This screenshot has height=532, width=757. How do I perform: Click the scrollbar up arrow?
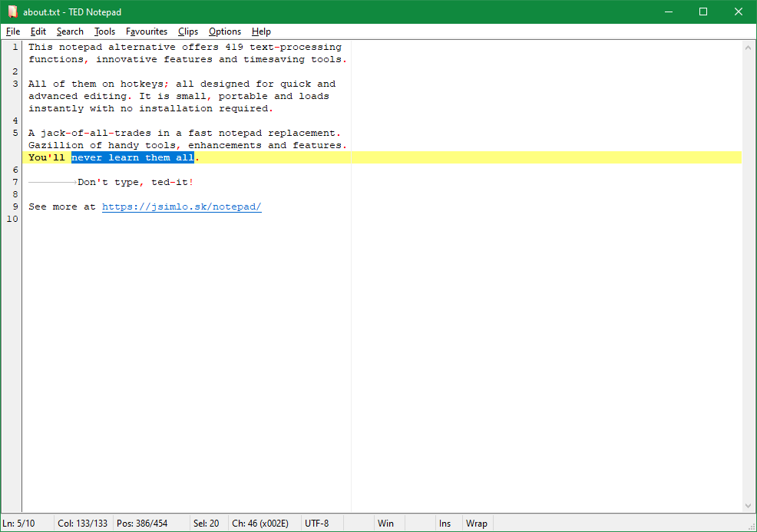(749, 48)
